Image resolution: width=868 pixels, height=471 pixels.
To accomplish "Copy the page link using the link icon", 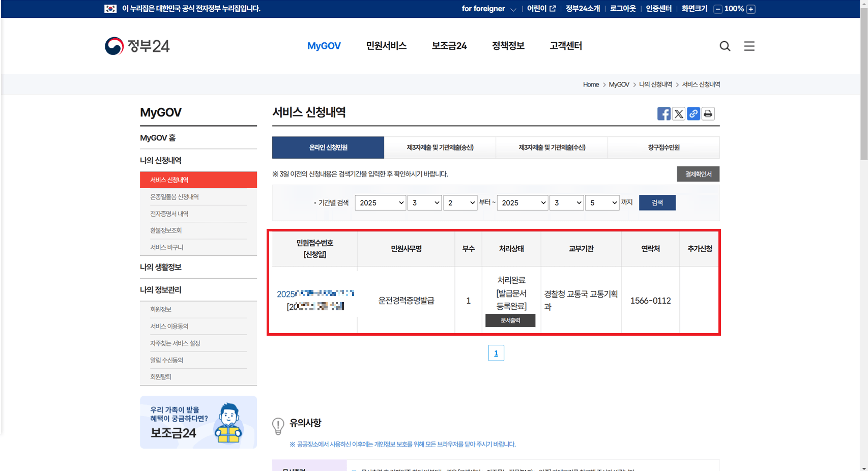I will pyautogui.click(x=693, y=113).
